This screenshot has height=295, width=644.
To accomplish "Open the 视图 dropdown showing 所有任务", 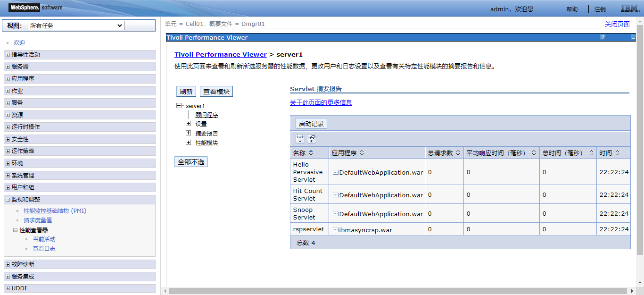I will point(76,25).
